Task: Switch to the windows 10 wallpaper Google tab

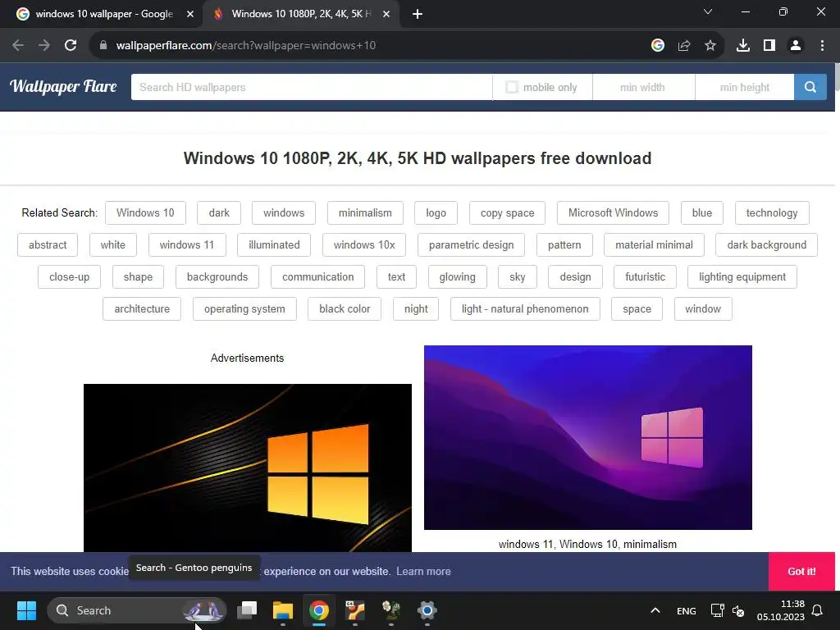Action: [105, 14]
